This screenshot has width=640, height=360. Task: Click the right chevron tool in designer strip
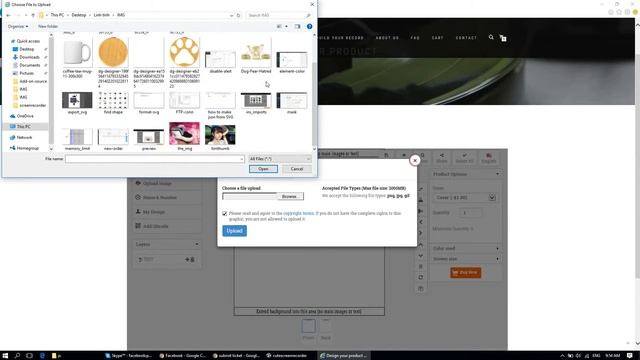(x=421, y=233)
